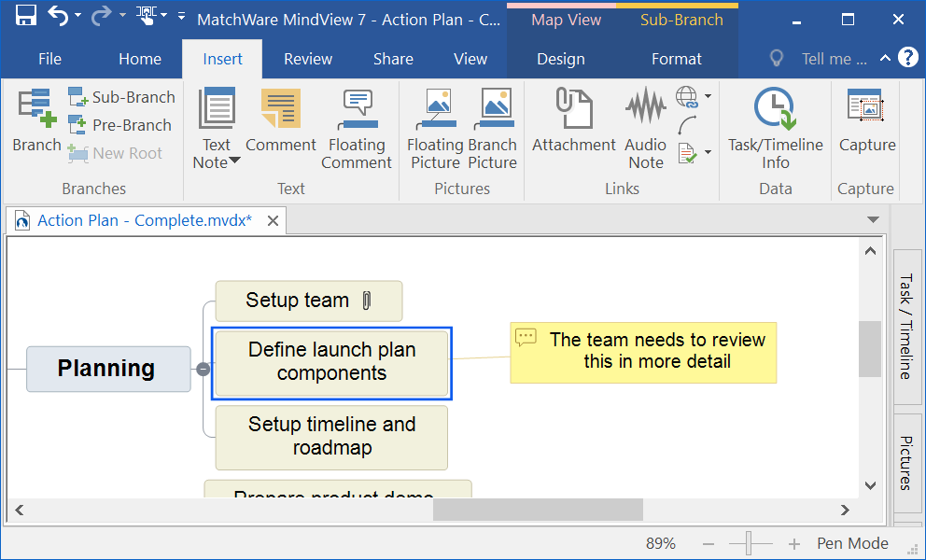The image size is (926, 560).
Task: Zoom out with the minus button
Action: pyautogui.click(x=709, y=544)
